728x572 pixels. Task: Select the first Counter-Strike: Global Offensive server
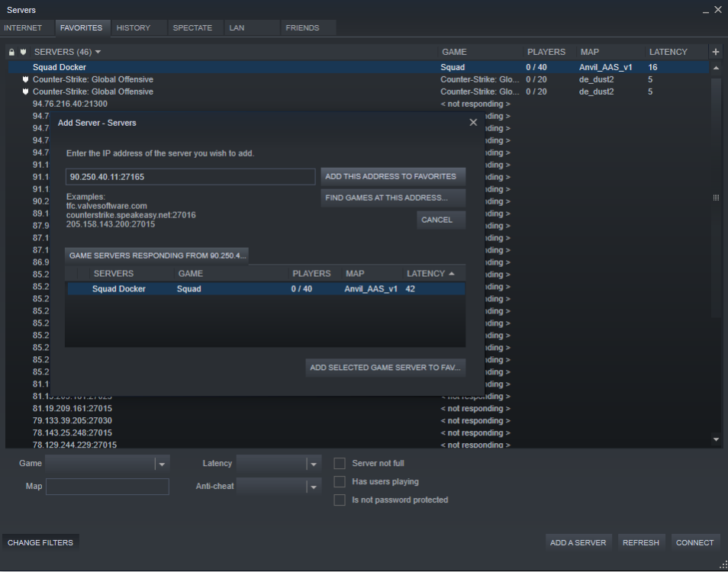point(359,79)
